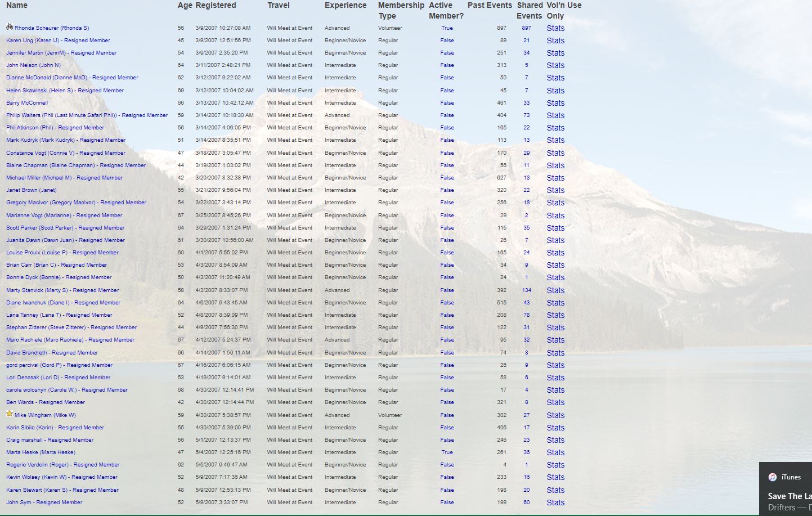Open John Sym resigned member link

tap(44, 502)
